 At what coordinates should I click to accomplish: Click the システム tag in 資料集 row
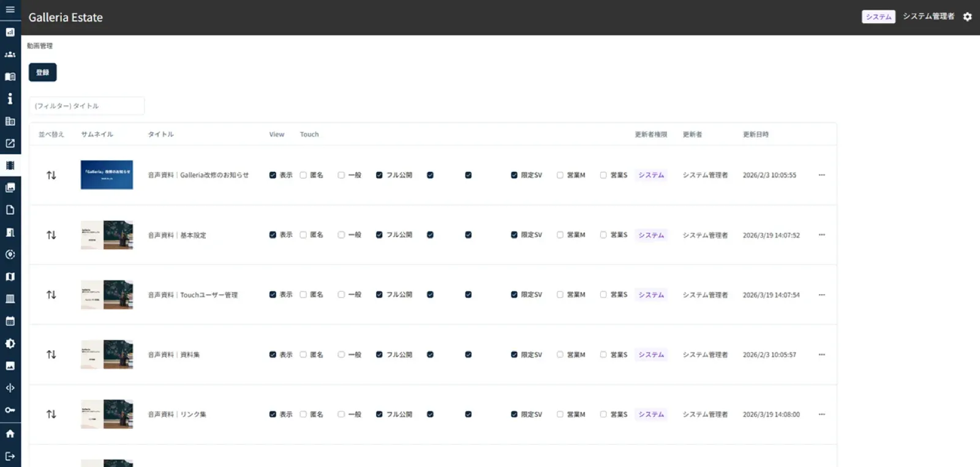tap(651, 354)
